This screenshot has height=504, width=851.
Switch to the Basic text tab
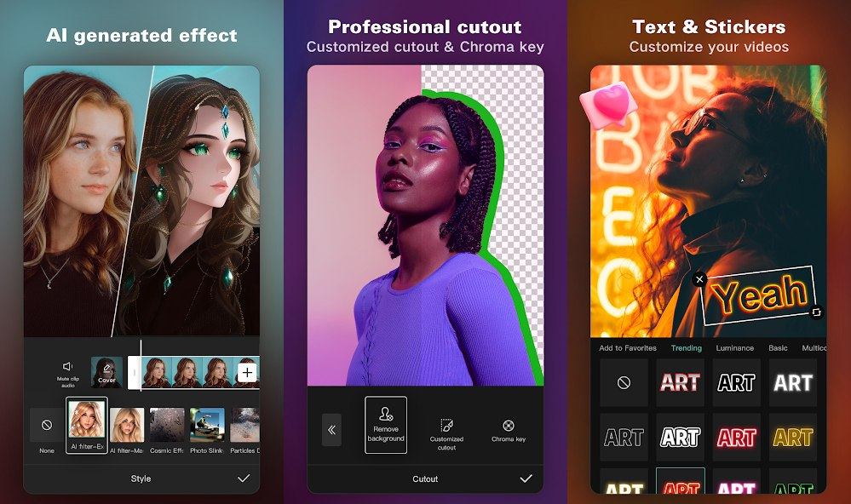(778, 348)
